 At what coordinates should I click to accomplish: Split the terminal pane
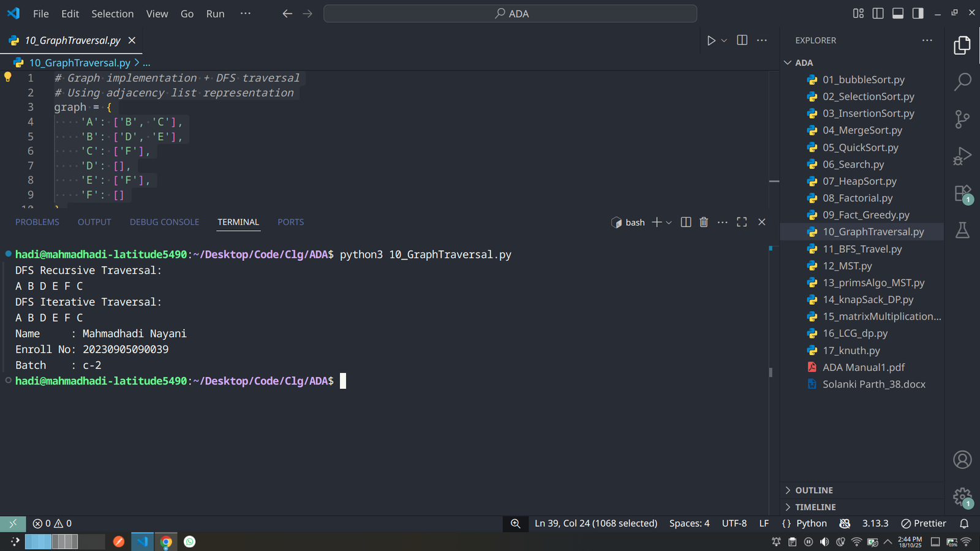[686, 222]
